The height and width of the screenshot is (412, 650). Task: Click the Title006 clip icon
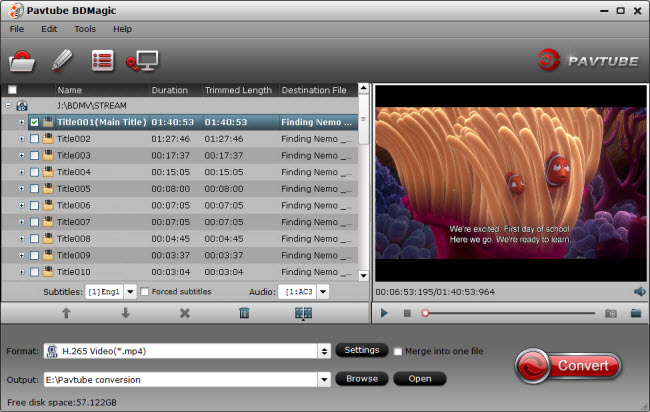point(48,206)
